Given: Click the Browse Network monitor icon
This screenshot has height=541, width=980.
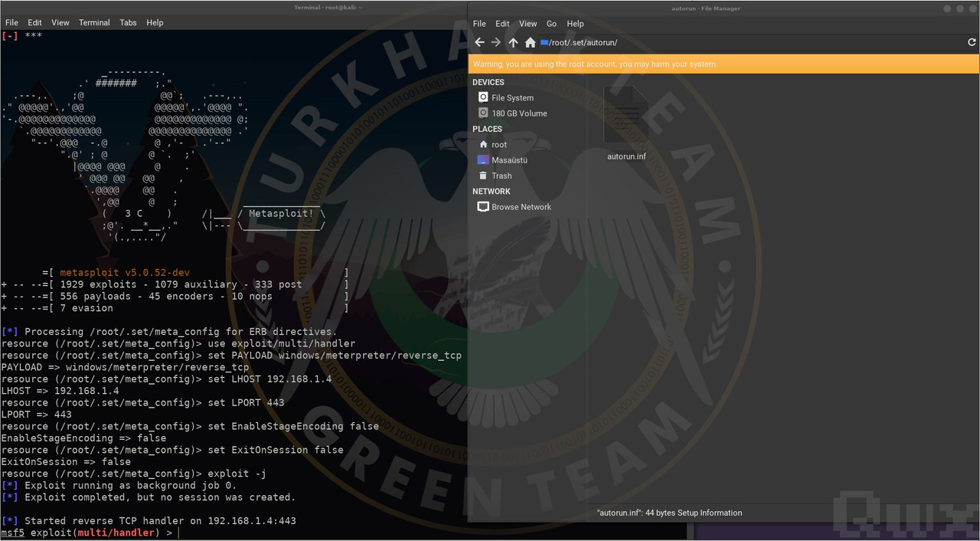Looking at the screenshot, I should click(483, 207).
